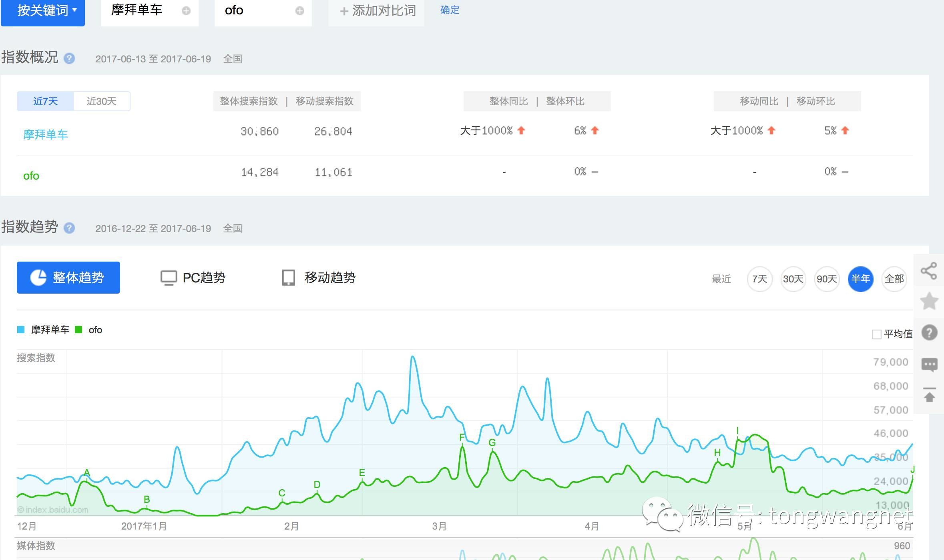Click news marker I on chart
This screenshot has width=944, height=560.
(737, 431)
